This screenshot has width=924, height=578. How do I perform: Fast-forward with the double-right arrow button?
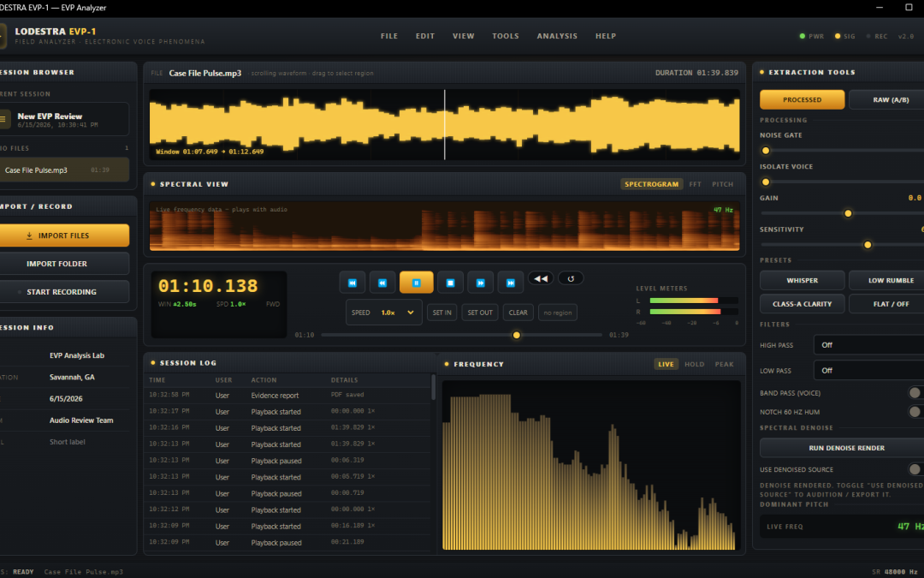[480, 283]
